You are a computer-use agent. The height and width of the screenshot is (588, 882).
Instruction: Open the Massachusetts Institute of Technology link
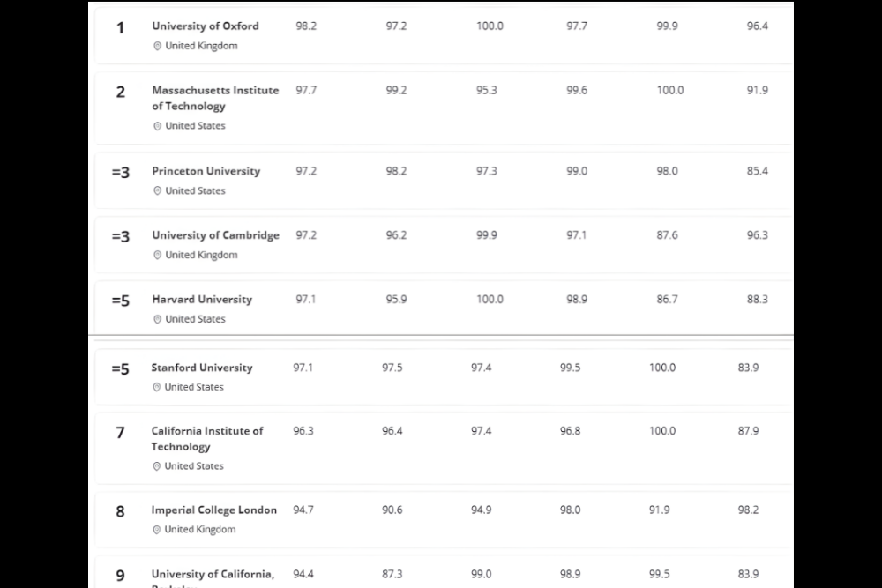215,98
